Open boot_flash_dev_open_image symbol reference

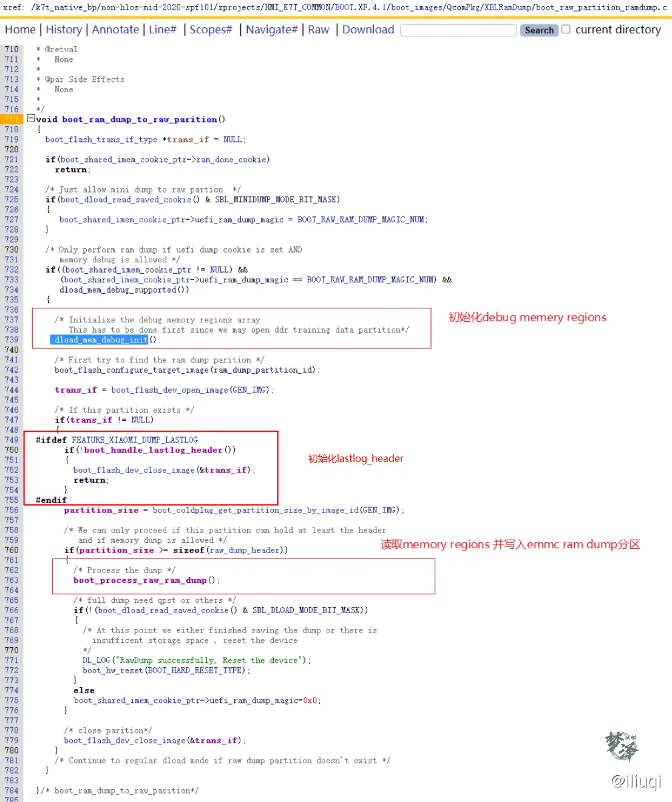click(x=169, y=390)
